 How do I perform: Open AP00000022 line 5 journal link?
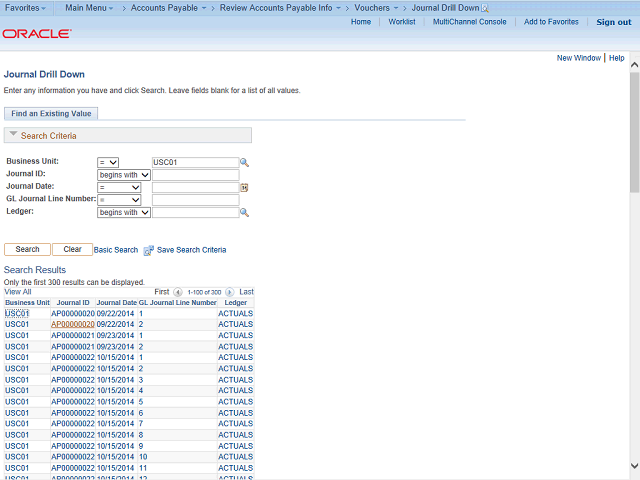coord(73,402)
